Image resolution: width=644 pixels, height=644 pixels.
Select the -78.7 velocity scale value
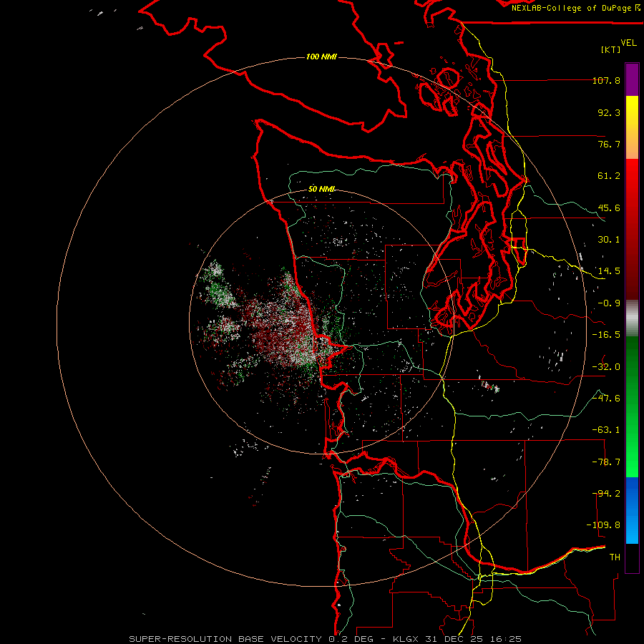point(606,462)
